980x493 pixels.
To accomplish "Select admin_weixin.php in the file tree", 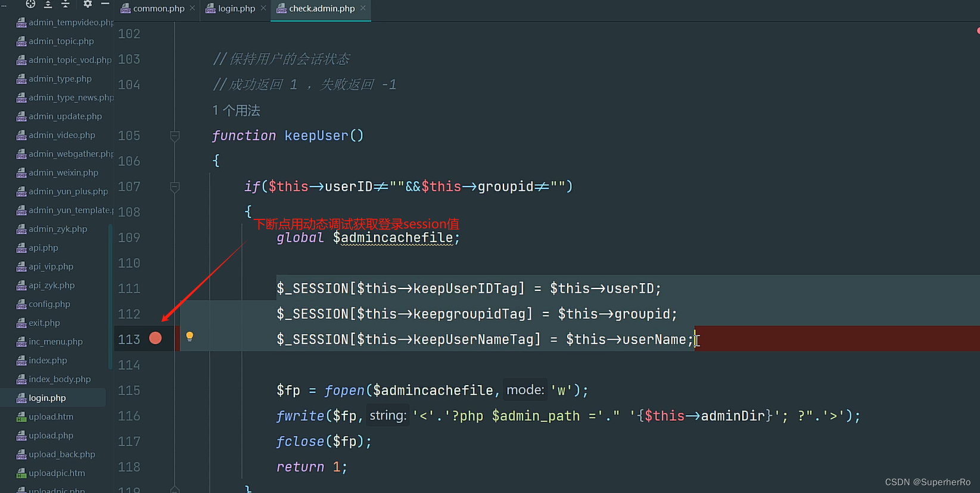I will [57, 173].
